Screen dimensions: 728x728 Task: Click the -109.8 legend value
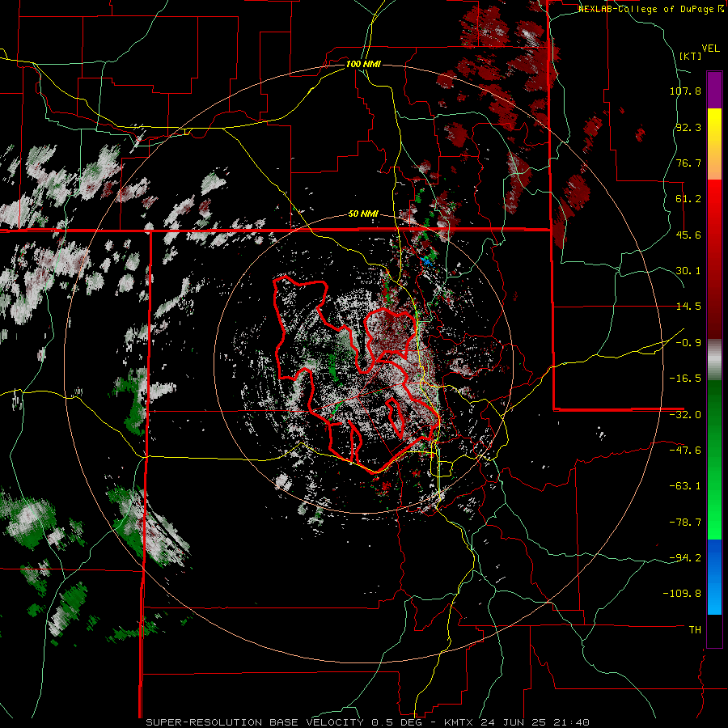[x=682, y=594]
